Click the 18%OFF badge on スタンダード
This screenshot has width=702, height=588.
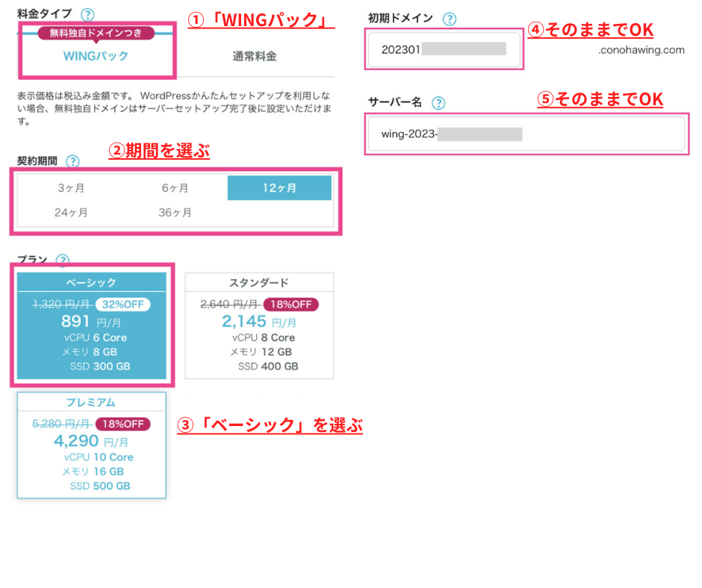click(x=291, y=304)
